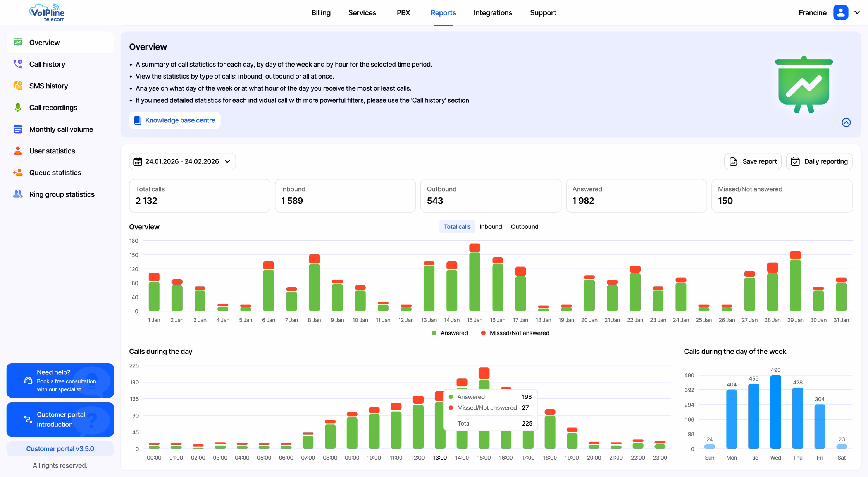Open the Overview sidebar item
Viewport: 868px width, 477px height.
60,43
